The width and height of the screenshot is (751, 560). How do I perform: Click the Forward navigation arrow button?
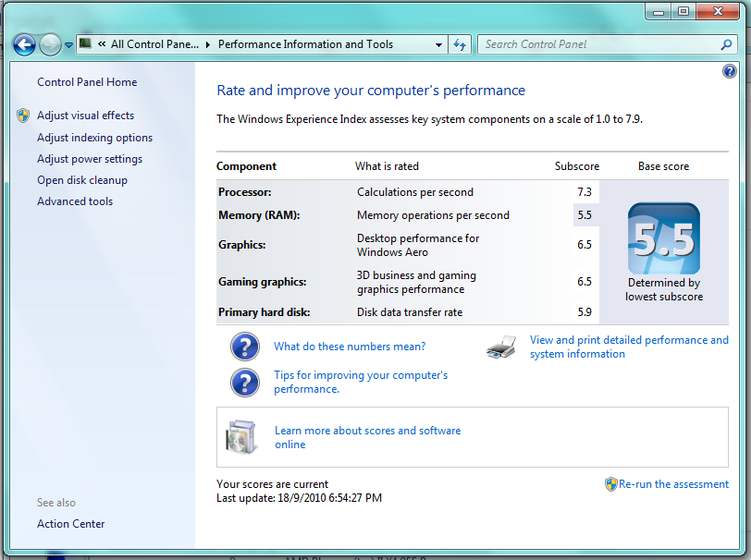[x=50, y=44]
